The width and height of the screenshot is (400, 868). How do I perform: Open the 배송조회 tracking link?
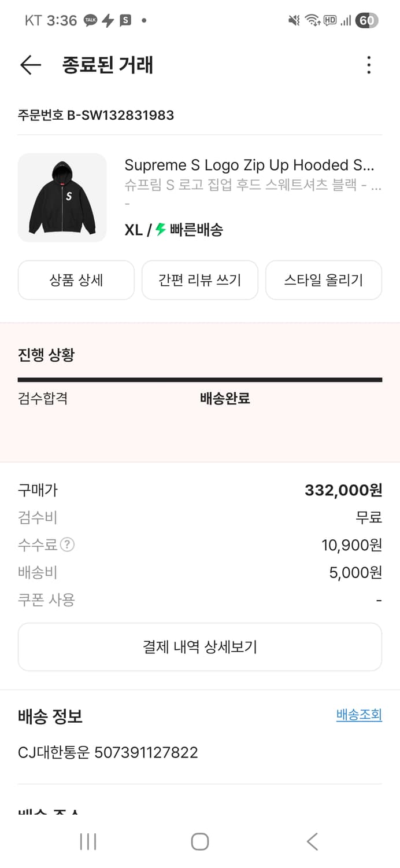(x=359, y=715)
